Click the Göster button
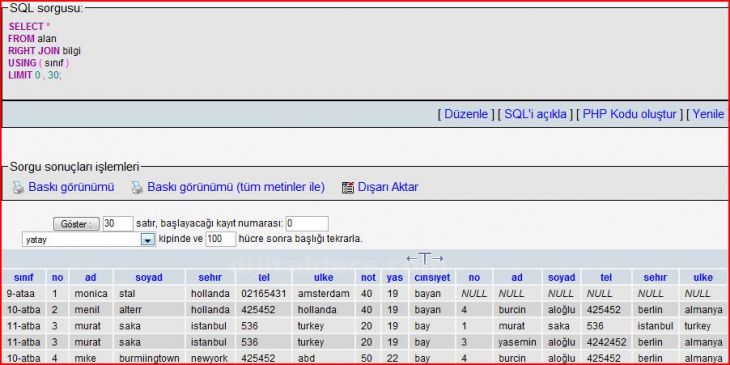Image resolution: width=730 pixels, height=365 pixels. 76,224
